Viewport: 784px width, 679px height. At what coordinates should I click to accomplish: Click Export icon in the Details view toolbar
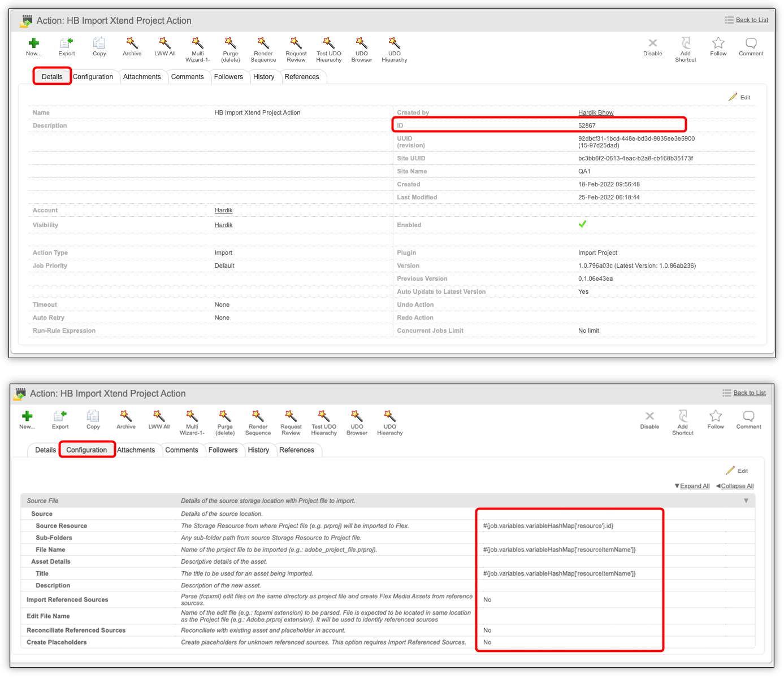[67, 44]
